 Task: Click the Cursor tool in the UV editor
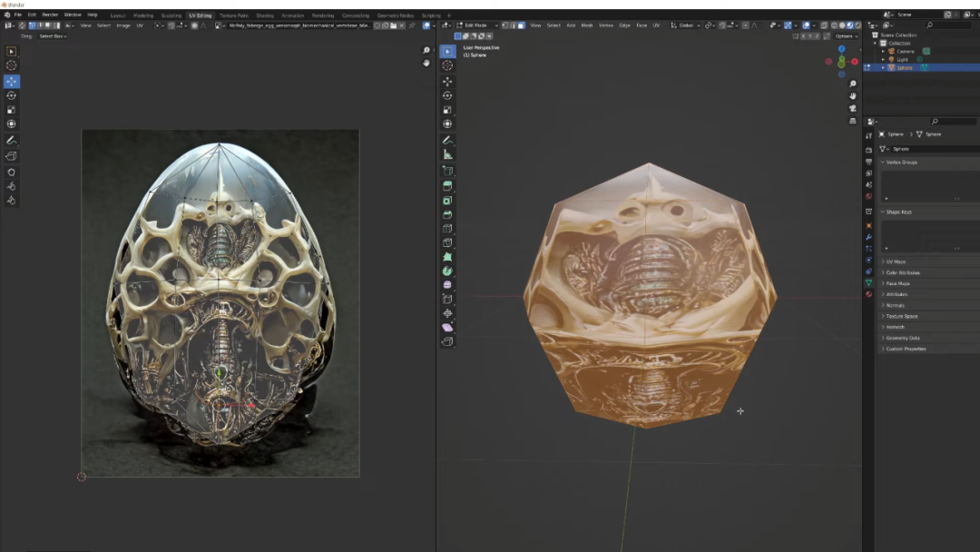click(12, 65)
